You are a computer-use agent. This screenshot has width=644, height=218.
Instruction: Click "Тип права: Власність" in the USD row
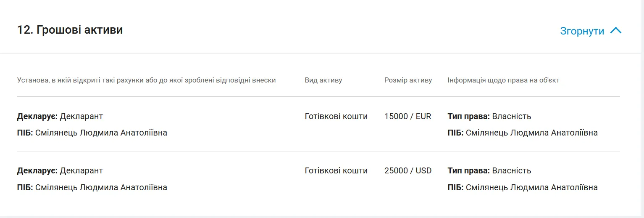(x=489, y=171)
